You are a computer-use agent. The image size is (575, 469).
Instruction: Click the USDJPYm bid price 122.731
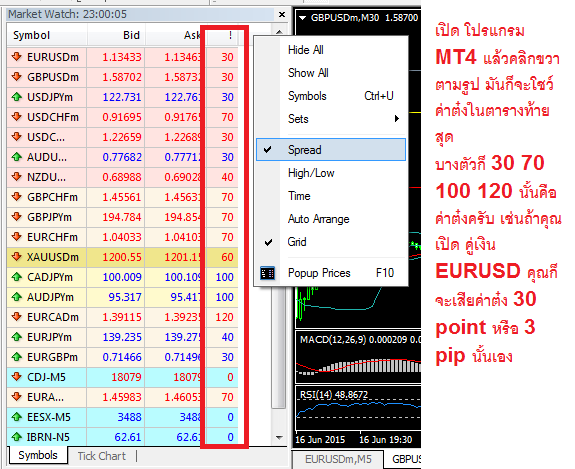coord(122,97)
